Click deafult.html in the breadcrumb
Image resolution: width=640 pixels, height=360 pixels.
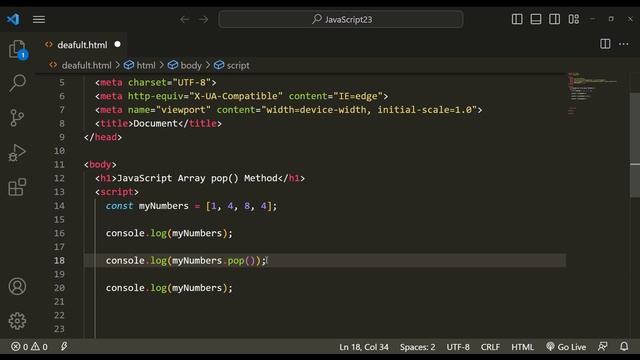(x=86, y=65)
